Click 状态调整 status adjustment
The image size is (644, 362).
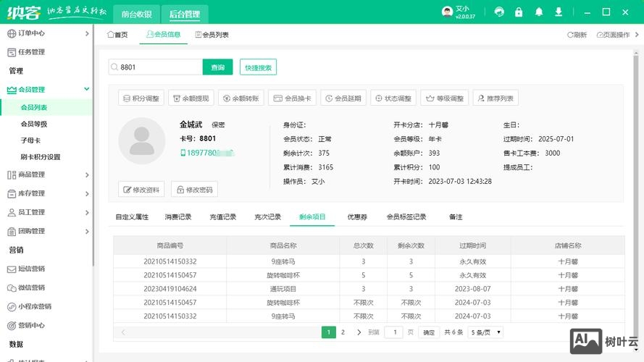tap(393, 98)
